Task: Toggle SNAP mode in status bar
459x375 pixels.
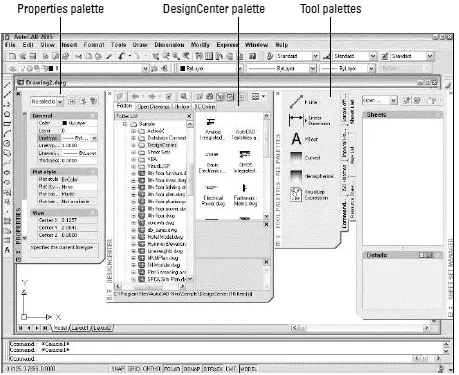Action: point(118,369)
